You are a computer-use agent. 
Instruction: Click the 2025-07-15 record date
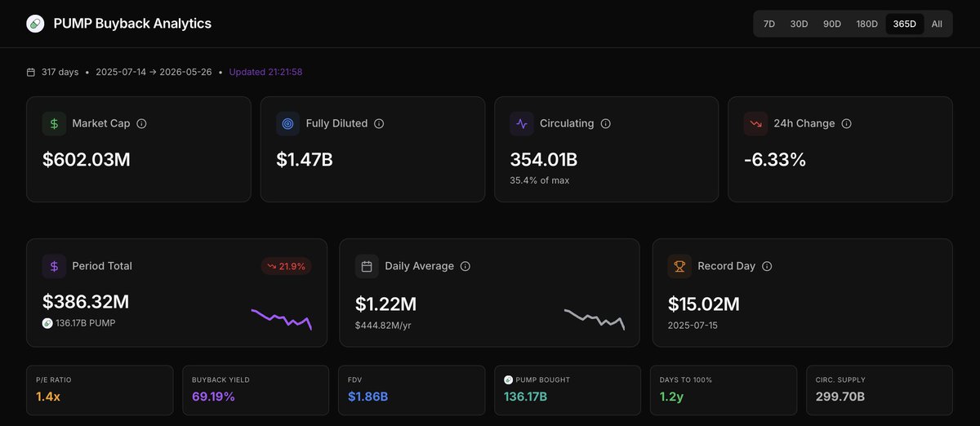[x=694, y=326]
